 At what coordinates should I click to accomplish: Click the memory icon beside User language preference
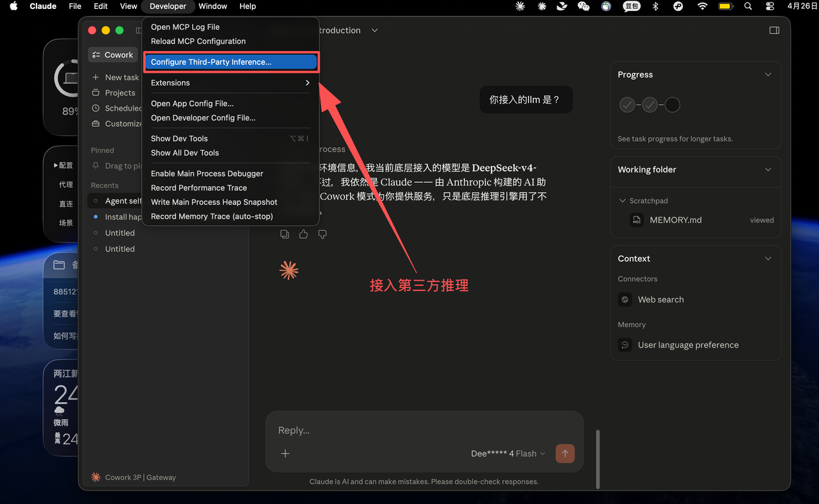click(x=625, y=345)
